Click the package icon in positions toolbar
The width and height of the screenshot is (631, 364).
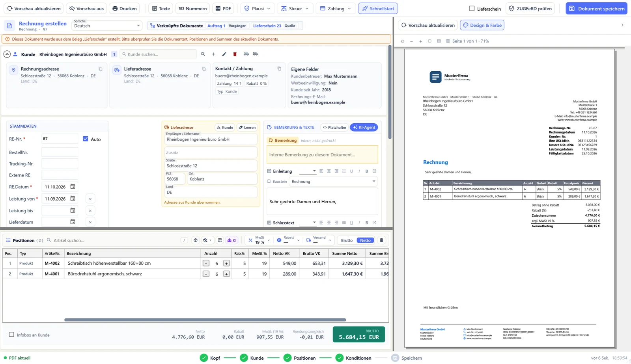click(195, 240)
